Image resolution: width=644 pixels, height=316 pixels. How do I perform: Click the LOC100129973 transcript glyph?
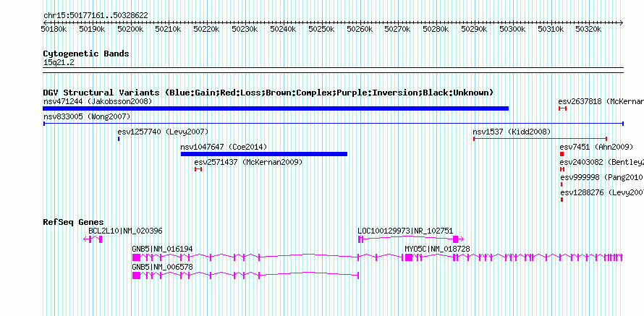click(x=411, y=239)
